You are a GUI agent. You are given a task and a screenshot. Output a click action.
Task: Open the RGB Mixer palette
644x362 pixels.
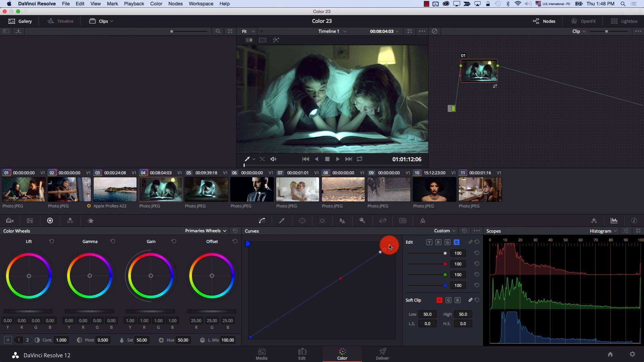tap(70, 221)
